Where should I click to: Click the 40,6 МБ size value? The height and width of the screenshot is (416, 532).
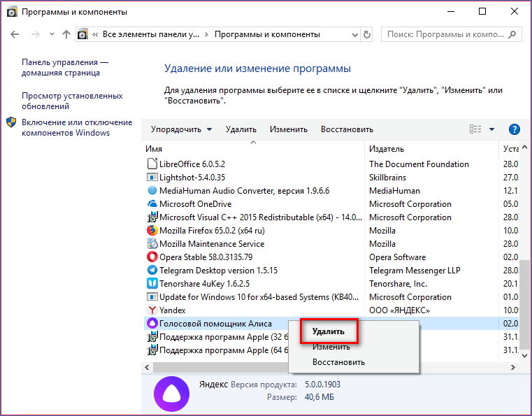319,397
